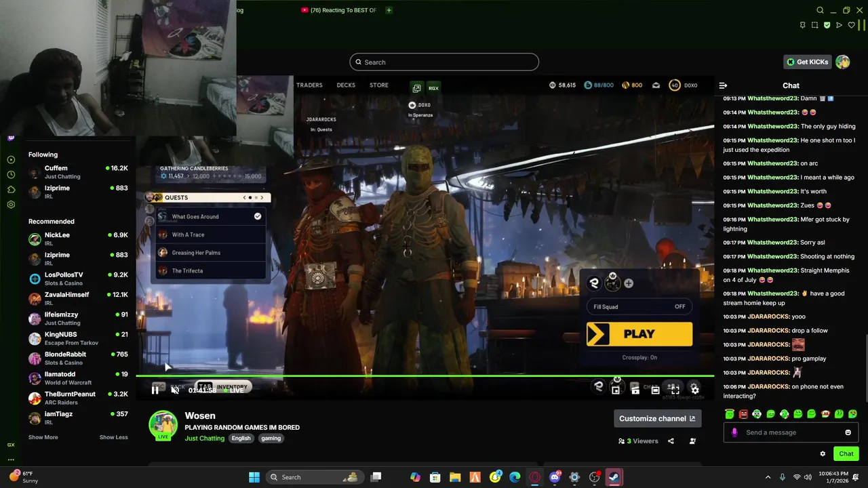Open picture-in-picture mini player
The width and height of the screenshot is (868, 488).
(x=616, y=390)
